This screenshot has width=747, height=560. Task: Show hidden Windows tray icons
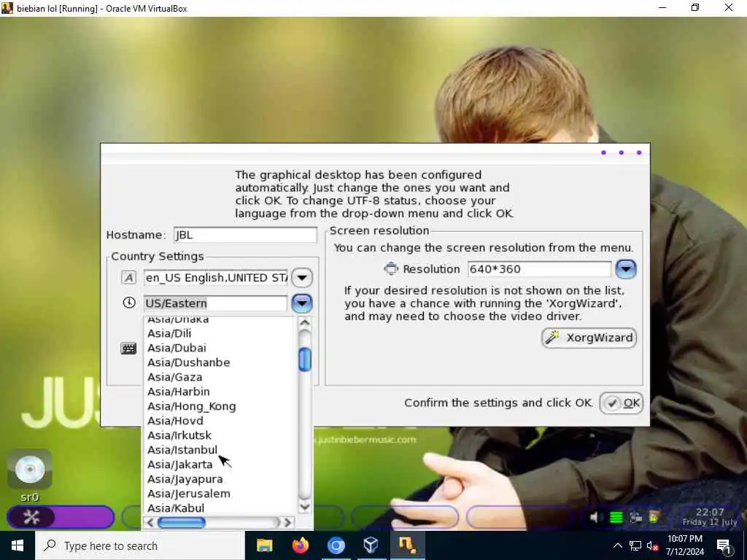(617, 545)
